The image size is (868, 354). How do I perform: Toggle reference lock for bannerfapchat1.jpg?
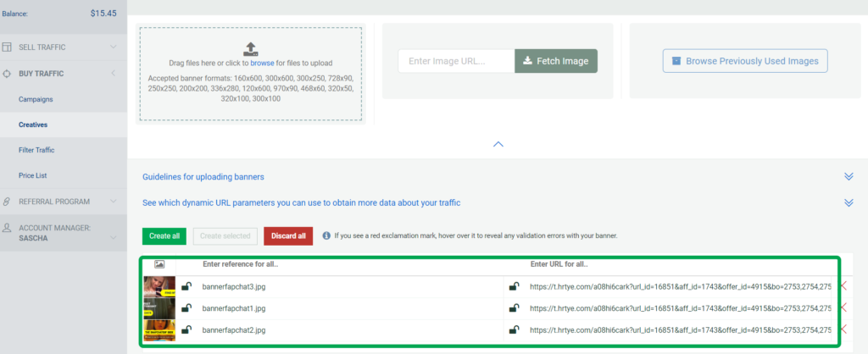(x=186, y=308)
